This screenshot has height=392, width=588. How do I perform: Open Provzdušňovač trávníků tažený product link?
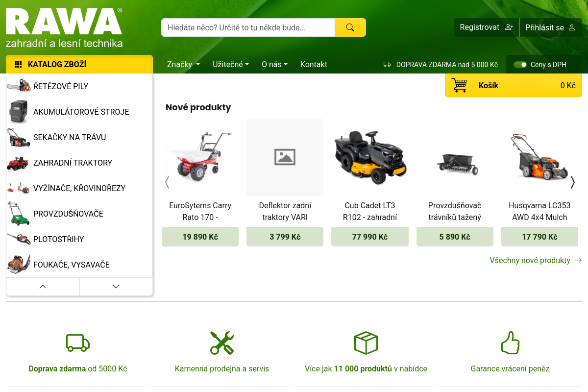(455, 211)
